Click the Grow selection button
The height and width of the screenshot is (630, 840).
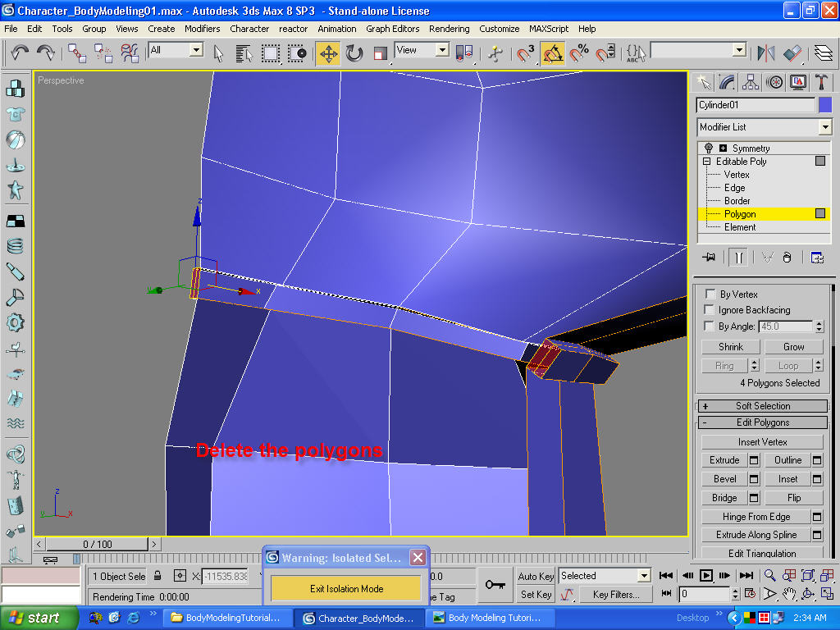coord(793,347)
